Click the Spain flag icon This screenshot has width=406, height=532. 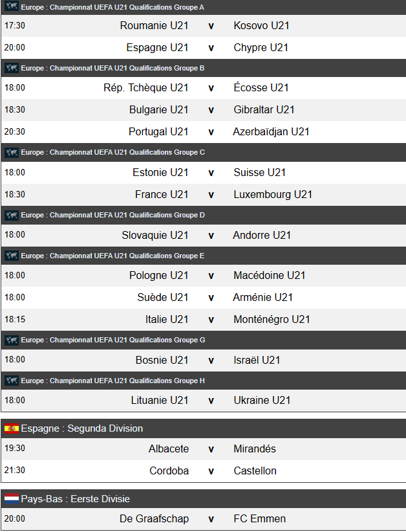click(11, 428)
